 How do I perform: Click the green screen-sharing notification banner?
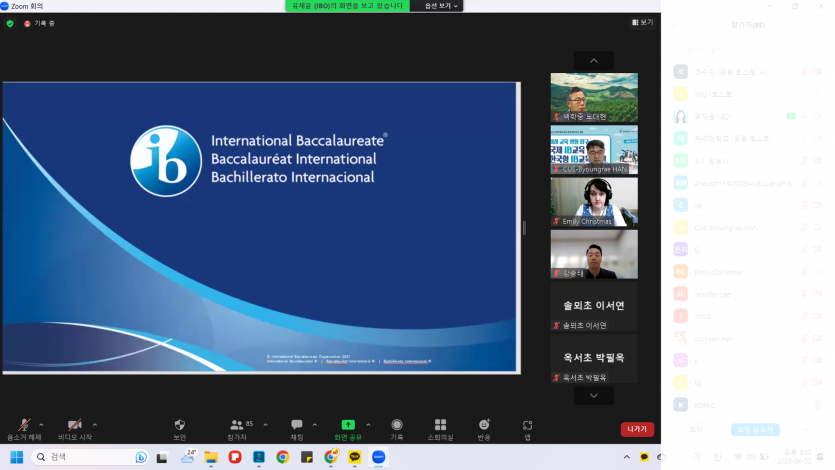[348, 6]
